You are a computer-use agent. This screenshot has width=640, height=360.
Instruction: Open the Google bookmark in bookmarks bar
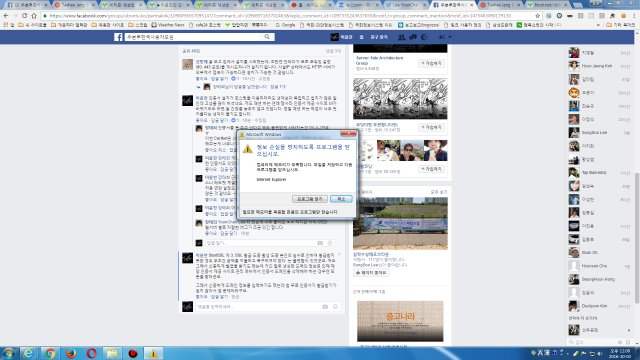point(285,25)
